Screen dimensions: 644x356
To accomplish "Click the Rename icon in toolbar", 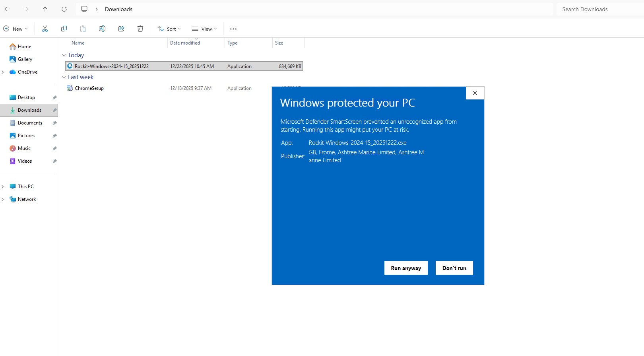I will click(102, 29).
